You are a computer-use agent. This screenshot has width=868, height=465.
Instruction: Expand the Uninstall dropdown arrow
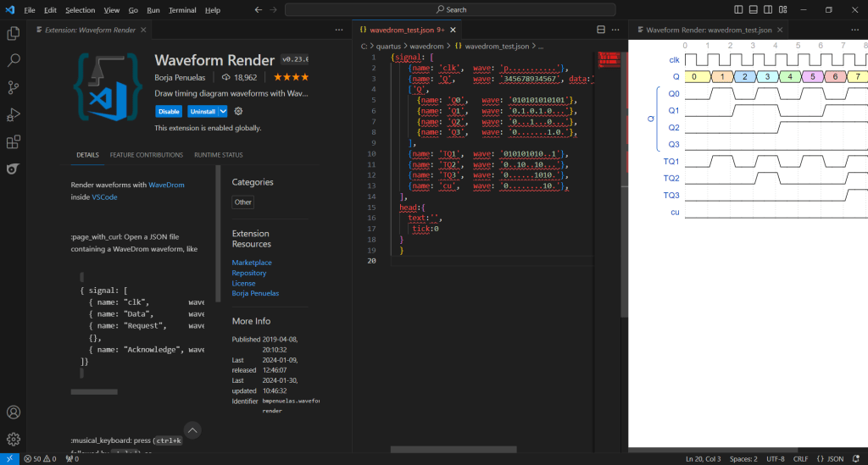pyautogui.click(x=223, y=111)
